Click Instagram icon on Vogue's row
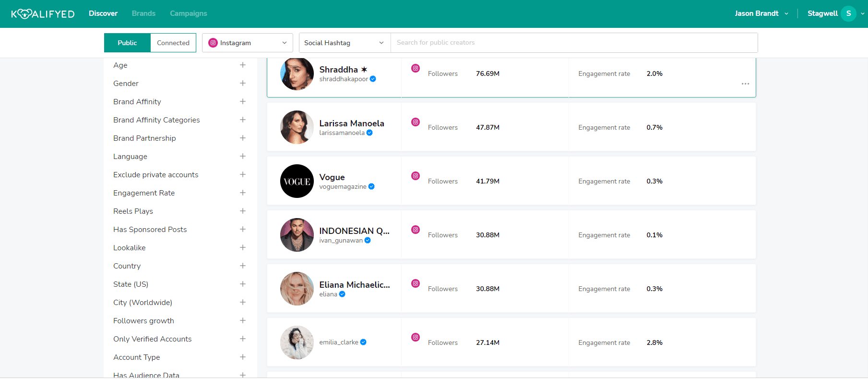 point(416,176)
